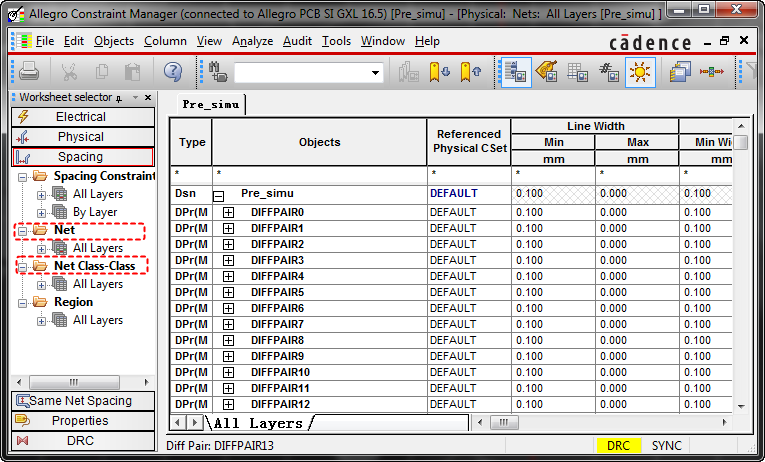765x462 pixels.
Task: Expand the DIFFPAIR0 row
Action: pyautogui.click(x=228, y=213)
